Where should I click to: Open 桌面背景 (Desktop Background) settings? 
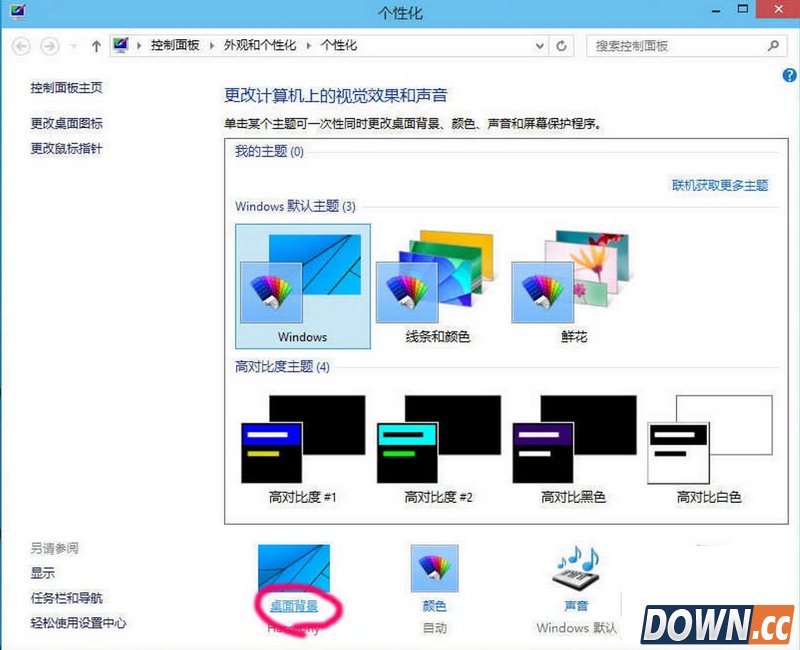(297, 605)
